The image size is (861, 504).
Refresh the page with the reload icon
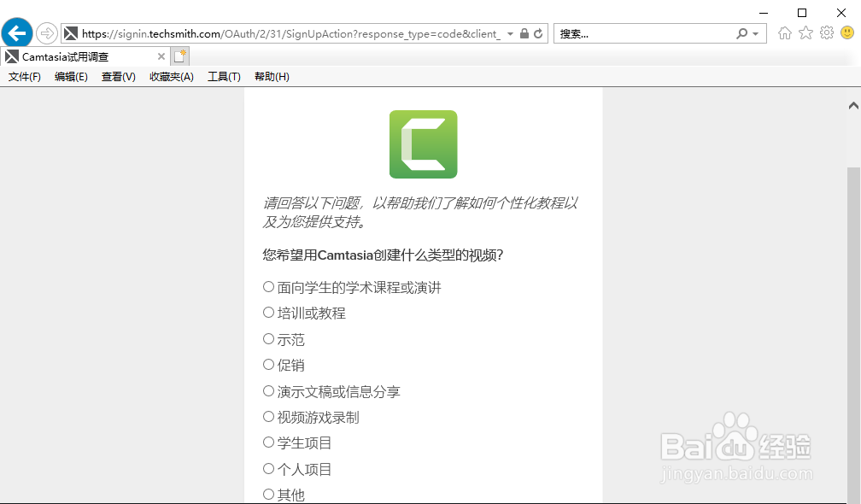tap(539, 33)
